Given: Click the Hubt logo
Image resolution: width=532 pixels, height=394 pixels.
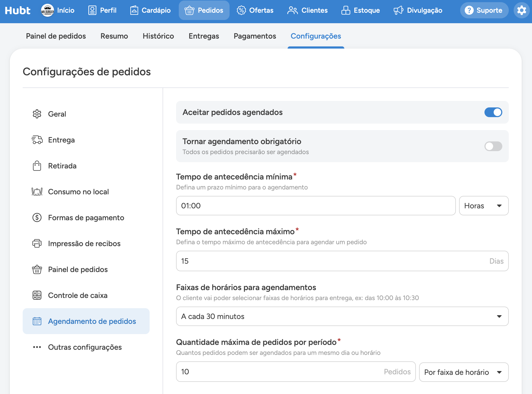Looking at the screenshot, I should tap(18, 11).
